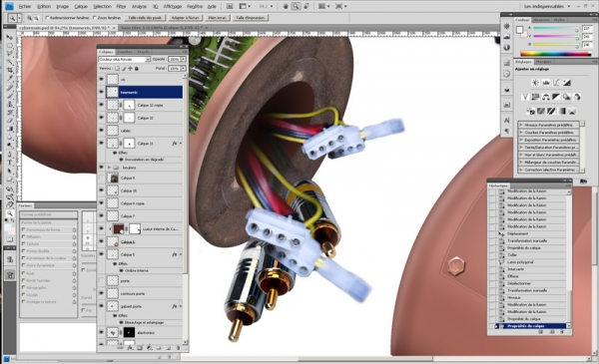Open fx menu on Calque 11 layer
Screen dimensions: 599x364
click(x=174, y=144)
